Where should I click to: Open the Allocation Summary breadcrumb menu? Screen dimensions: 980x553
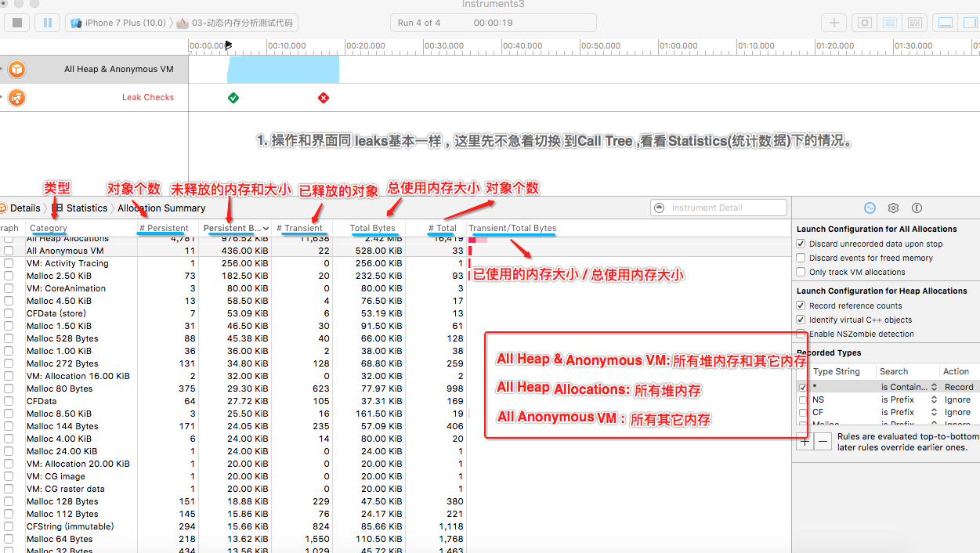(161, 208)
